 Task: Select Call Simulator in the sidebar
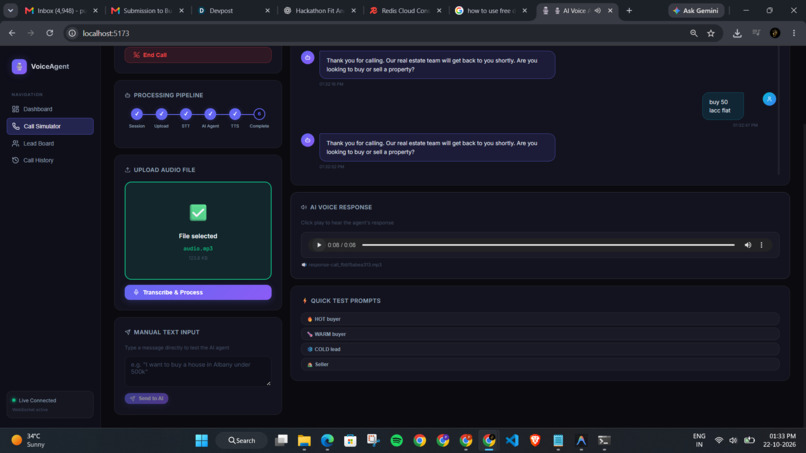(50, 126)
